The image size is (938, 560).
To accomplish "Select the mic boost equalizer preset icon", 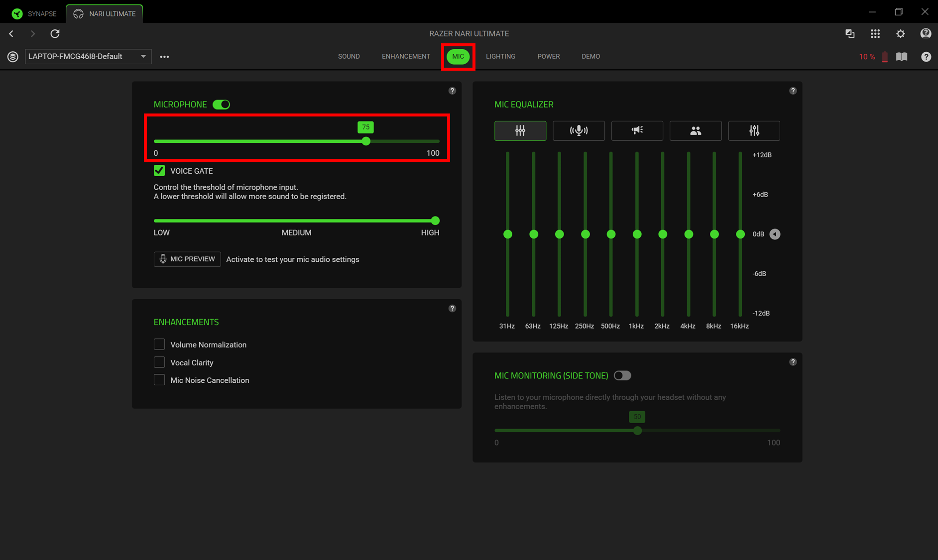I will pos(579,130).
